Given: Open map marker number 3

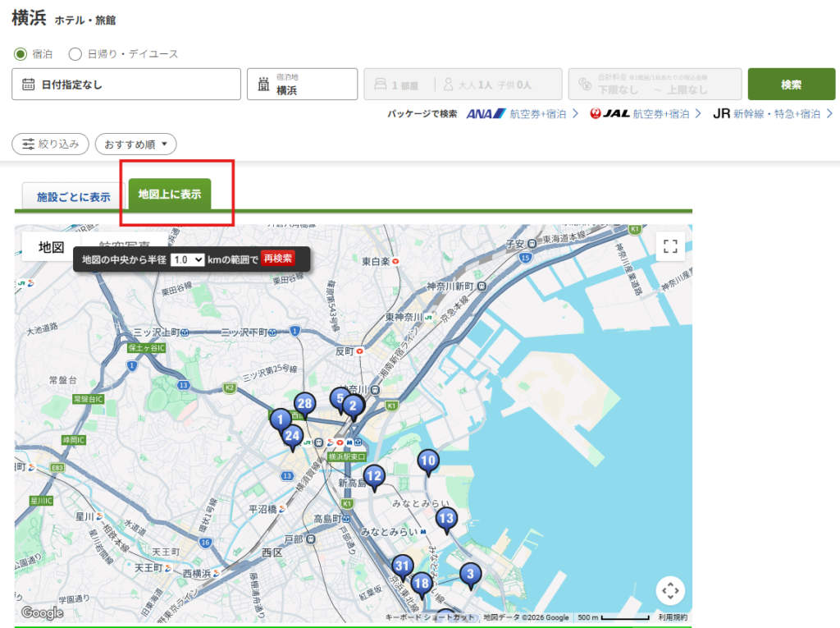Looking at the screenshot, I should (x=469, y=574).
